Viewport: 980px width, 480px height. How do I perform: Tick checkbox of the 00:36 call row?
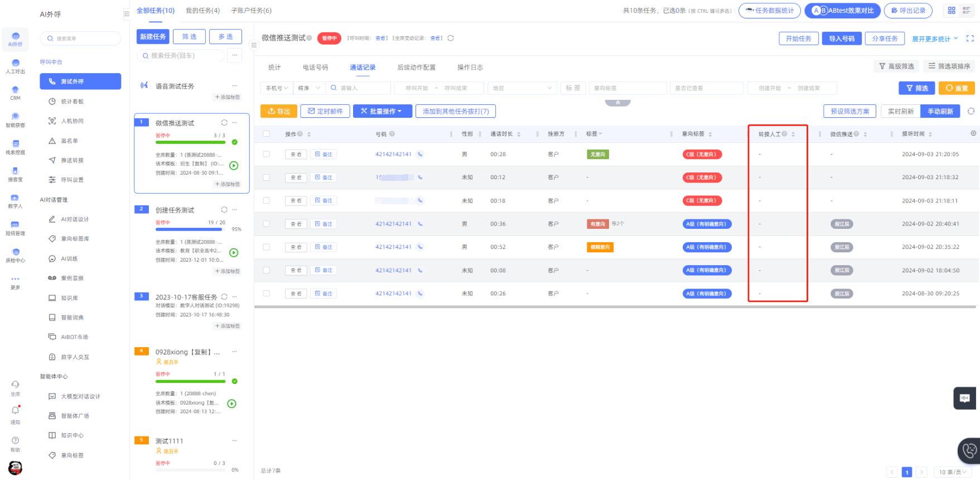pos(266,224)
